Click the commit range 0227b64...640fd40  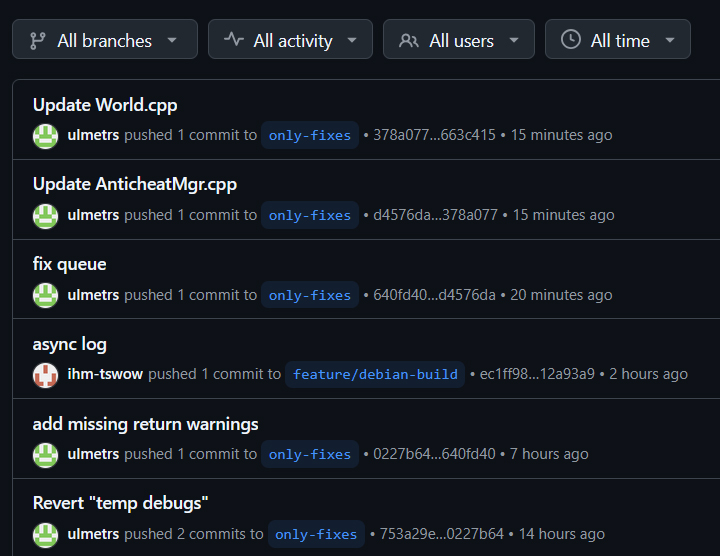(x=434, y=454)
